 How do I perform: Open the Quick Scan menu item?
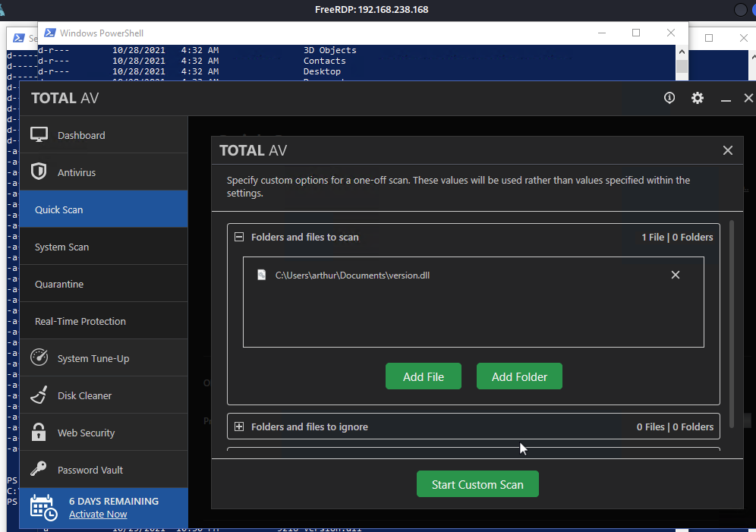(x=59, y=209)
